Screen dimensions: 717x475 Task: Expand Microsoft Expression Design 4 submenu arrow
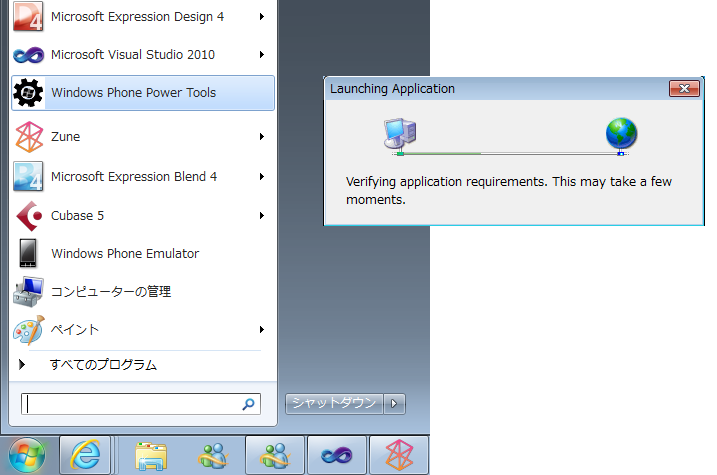[262, 16]
